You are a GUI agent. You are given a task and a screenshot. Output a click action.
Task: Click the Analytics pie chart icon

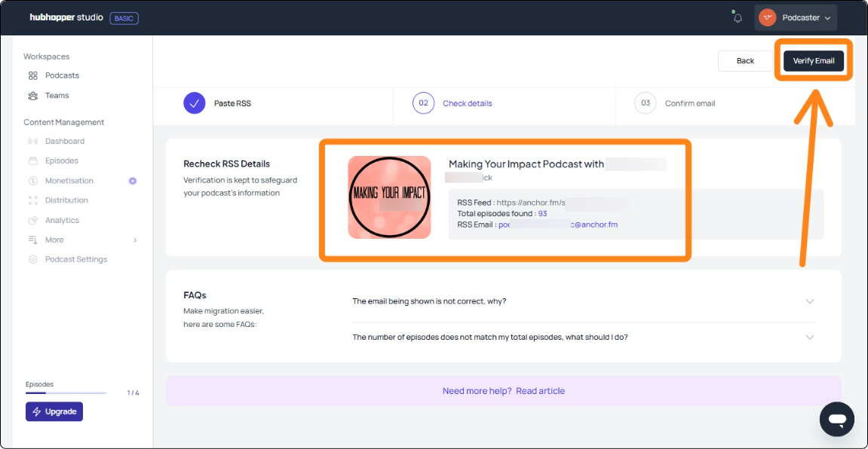pos(33,220)
